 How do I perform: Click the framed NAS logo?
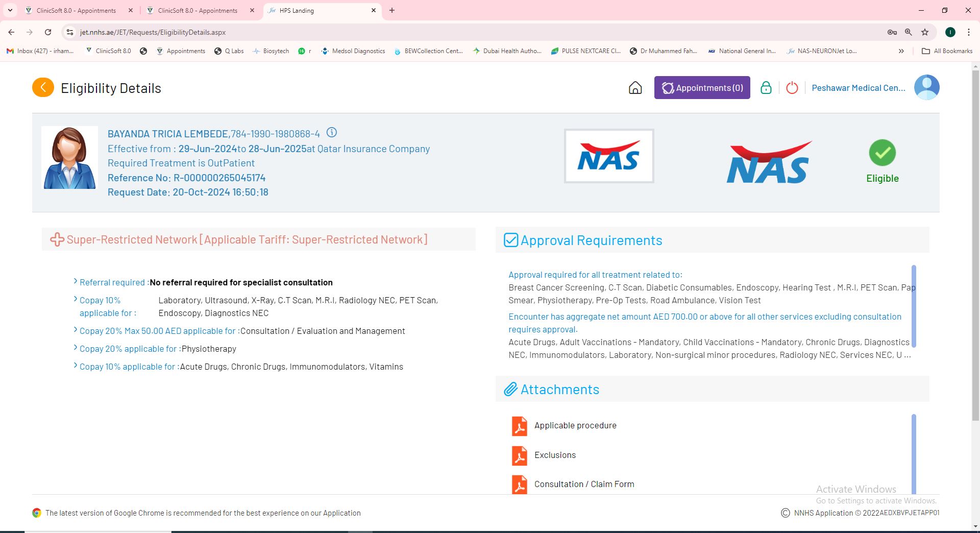click(x=609, y=156)
